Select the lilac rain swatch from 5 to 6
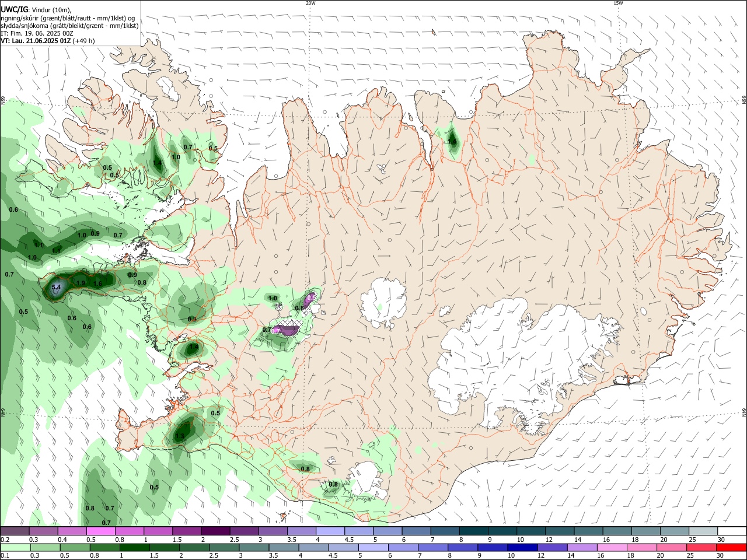 point(373,547)
